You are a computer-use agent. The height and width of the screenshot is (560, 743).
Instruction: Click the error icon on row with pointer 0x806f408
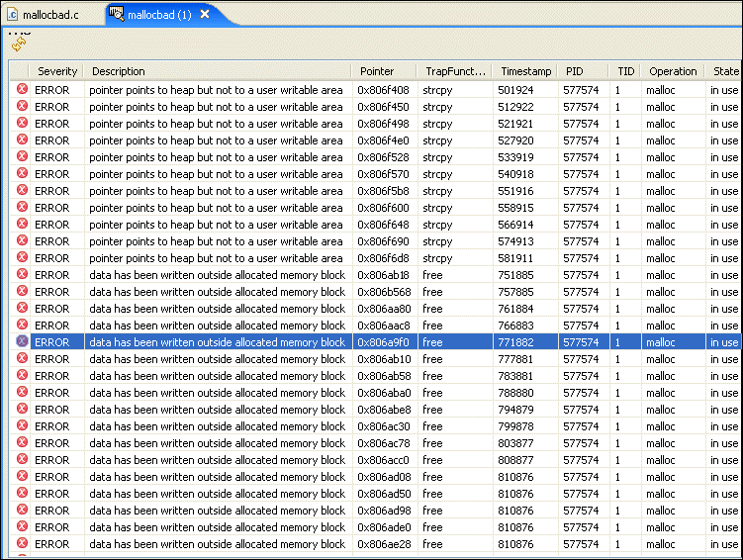pyautogui.click(x=22, y=90)
